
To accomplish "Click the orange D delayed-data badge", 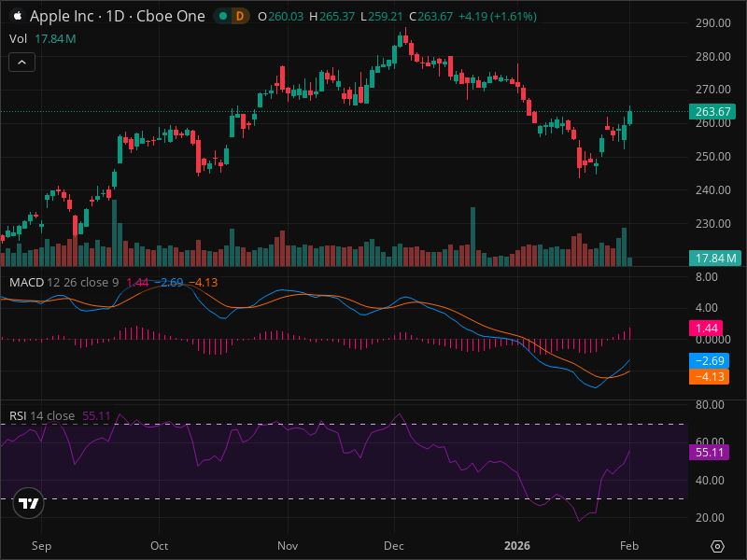I will click(x=240, y=16).
